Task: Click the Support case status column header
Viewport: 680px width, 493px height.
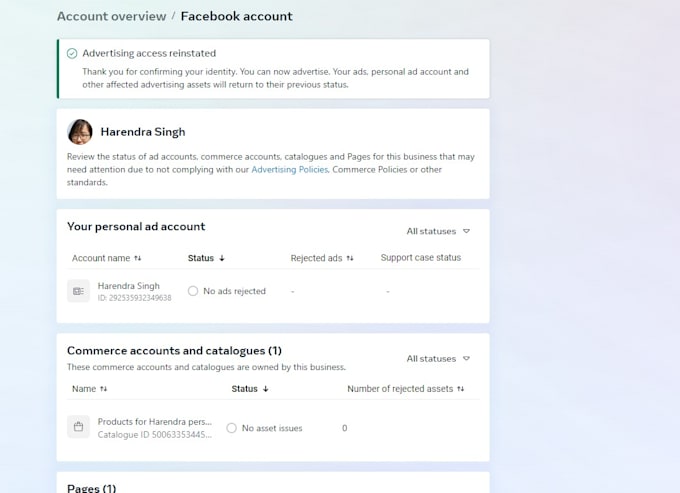Action: (421, 258)
